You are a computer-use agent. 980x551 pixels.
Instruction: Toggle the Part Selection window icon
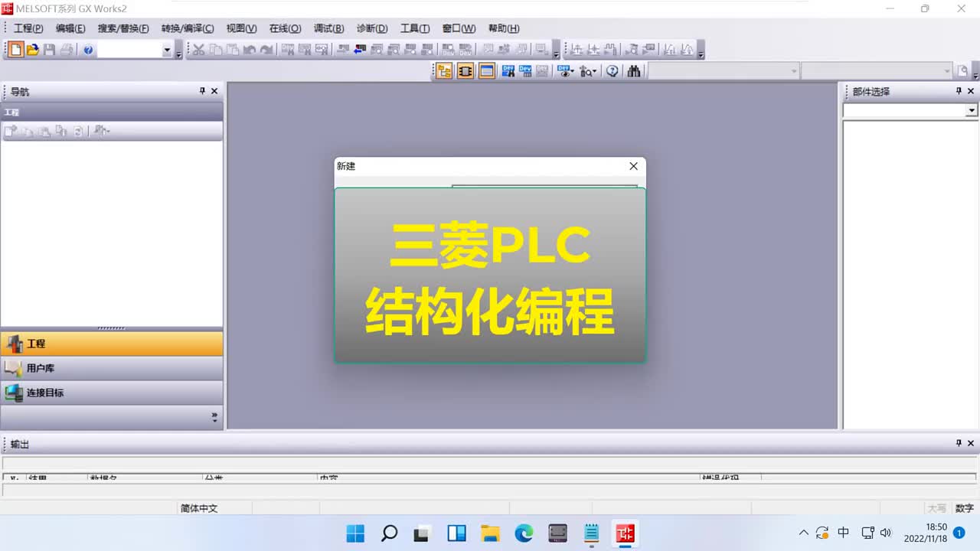[465, 71]
